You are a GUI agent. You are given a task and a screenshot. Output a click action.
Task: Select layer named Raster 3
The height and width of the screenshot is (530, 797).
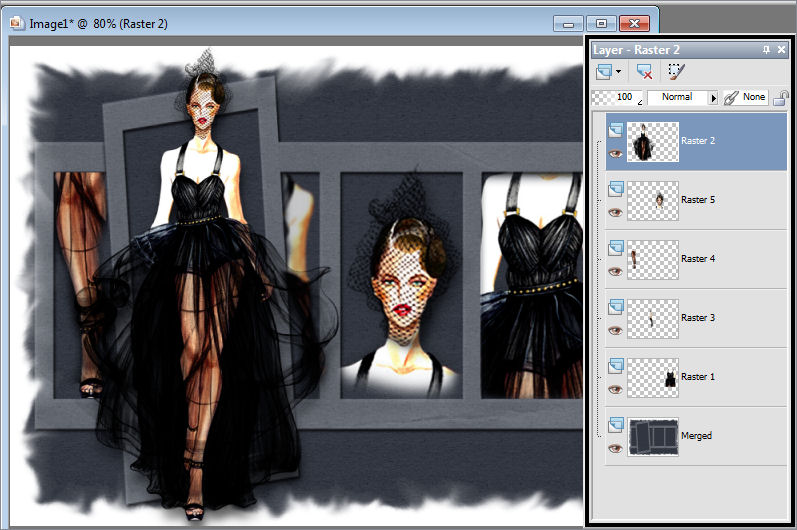click(x=698, y=318)
